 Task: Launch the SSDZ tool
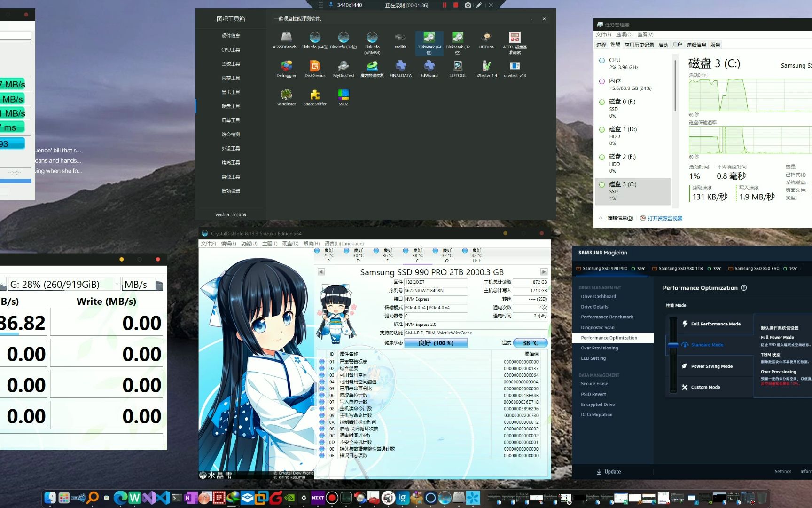(344, 98)
